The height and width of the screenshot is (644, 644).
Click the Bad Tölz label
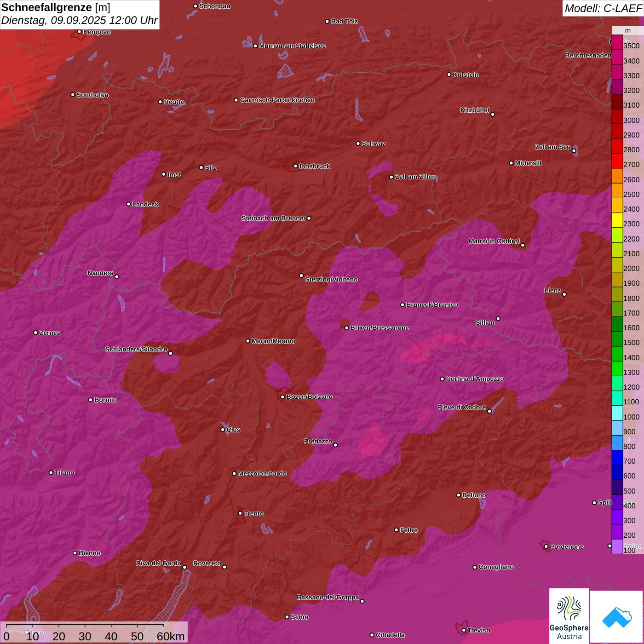coord(345,21)
